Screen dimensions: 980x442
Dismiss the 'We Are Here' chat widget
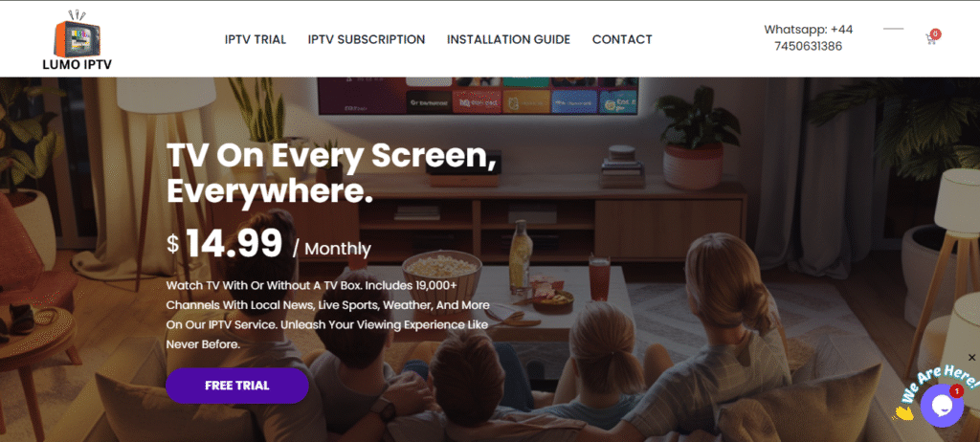pyautogui.click(x=971, y=358)
